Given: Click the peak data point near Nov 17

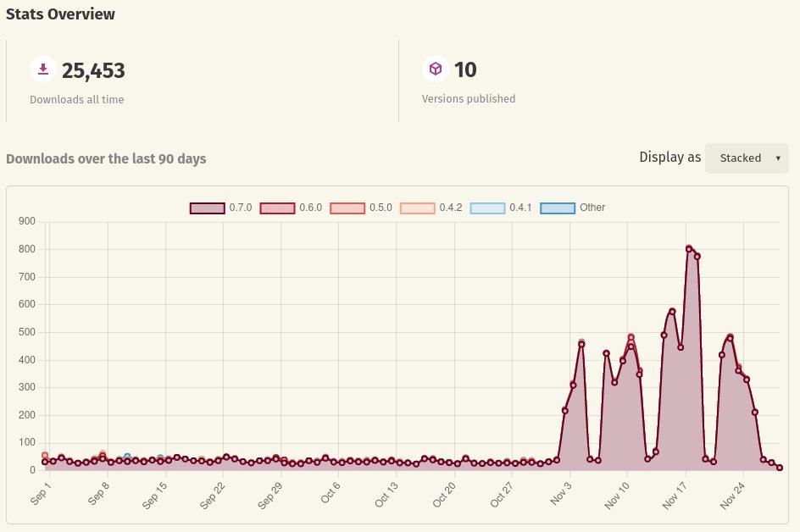Looking at the screenshot, I should pos(687,248).
